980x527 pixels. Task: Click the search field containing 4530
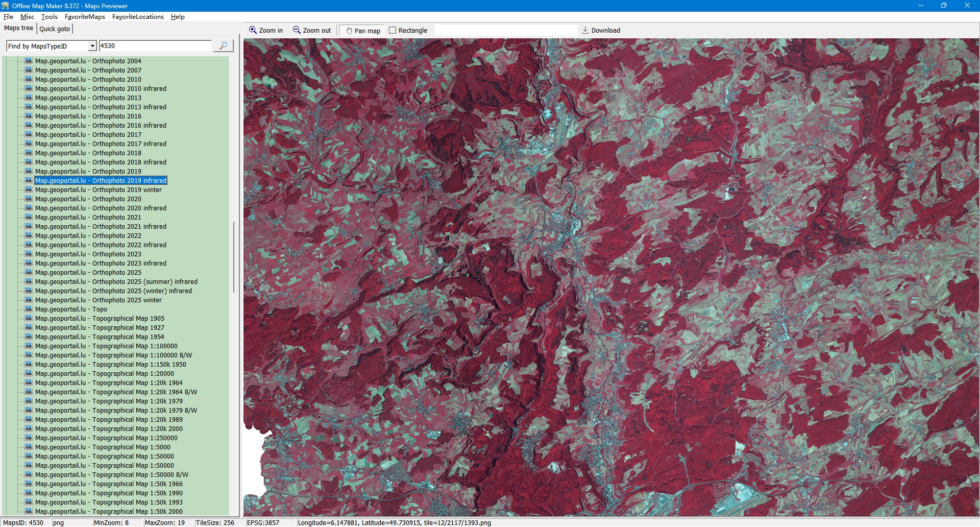click(x=155, y=46)
